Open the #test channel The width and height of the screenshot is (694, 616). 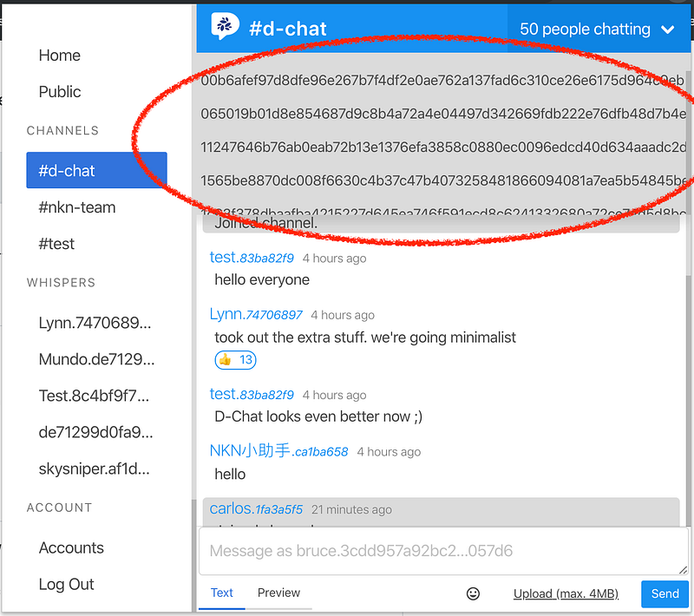tap(56, 244)
